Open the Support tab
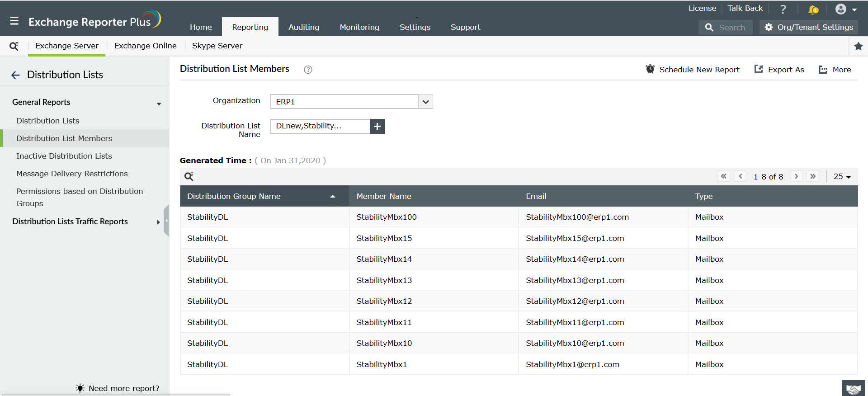The image size is (868, 396). click(x=465, y=27)
